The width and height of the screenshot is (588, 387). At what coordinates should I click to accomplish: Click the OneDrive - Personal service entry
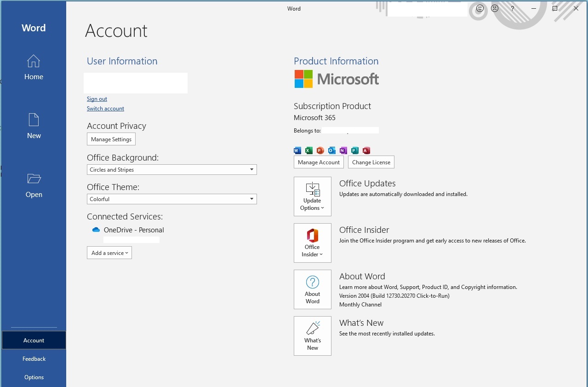(134, 230)
